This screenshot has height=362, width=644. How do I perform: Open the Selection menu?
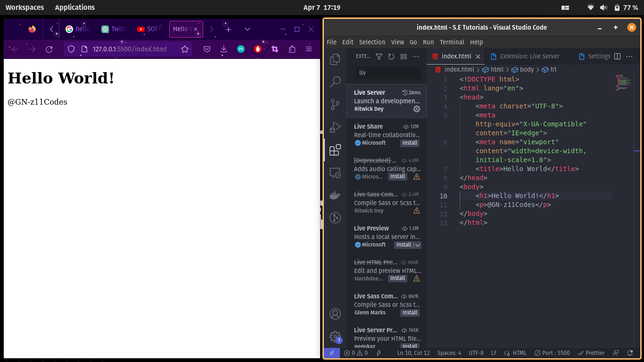tap(372, 42)
